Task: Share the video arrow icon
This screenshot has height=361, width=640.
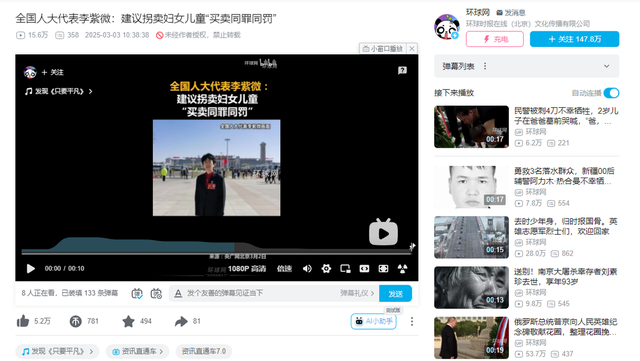Action: 181,321
